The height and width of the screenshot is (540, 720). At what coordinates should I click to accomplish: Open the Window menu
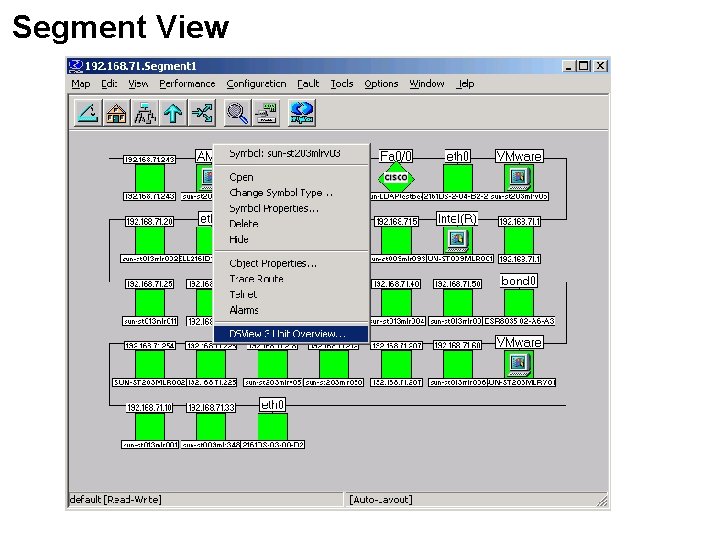427,84
